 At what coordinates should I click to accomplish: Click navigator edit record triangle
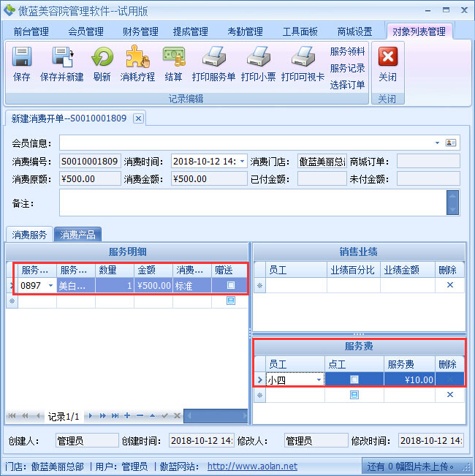[152, 415]
